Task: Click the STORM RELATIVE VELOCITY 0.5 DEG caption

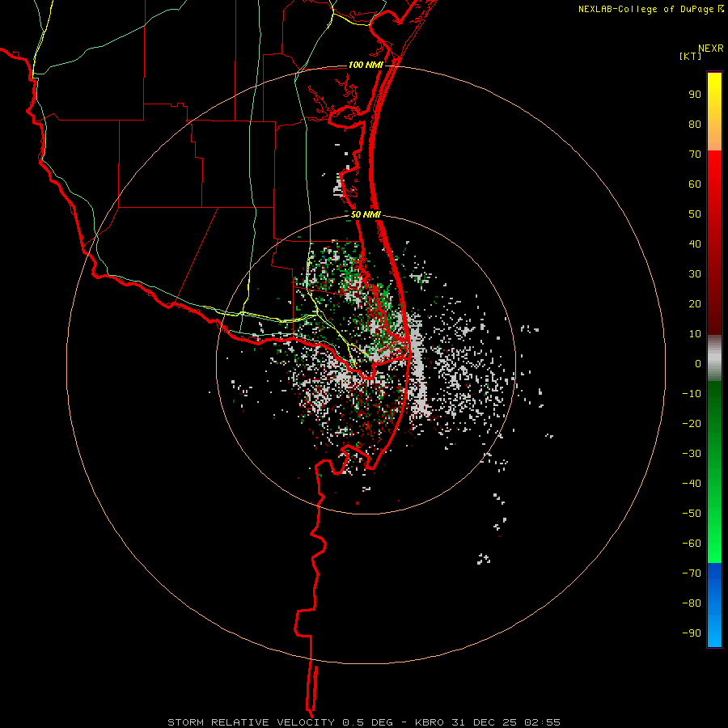Action: tap(280, 722)
